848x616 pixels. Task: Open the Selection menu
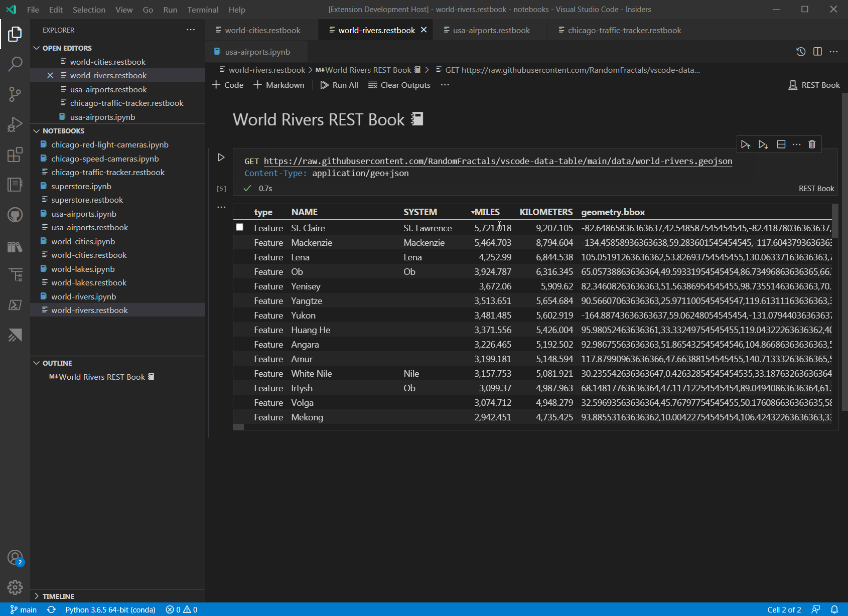(x=89, y=10)
